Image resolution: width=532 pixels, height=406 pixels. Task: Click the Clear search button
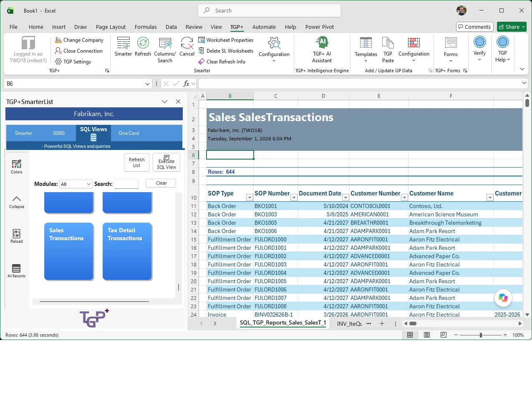point(161,183)
